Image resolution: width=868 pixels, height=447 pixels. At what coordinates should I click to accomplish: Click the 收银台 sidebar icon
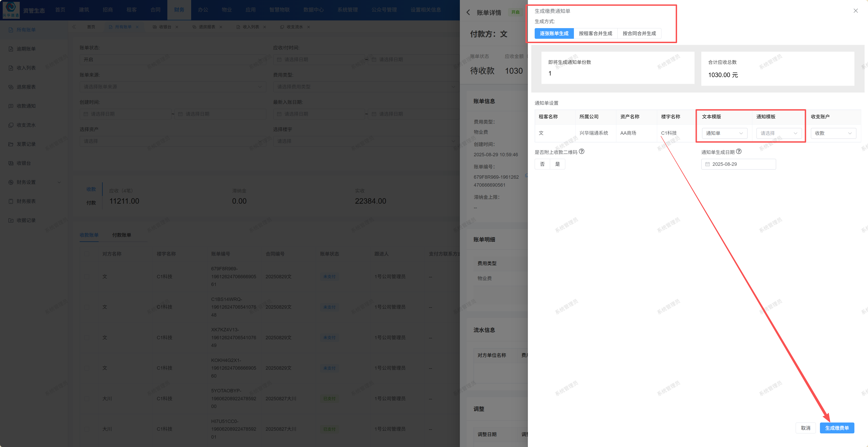(x=11, y=163)
